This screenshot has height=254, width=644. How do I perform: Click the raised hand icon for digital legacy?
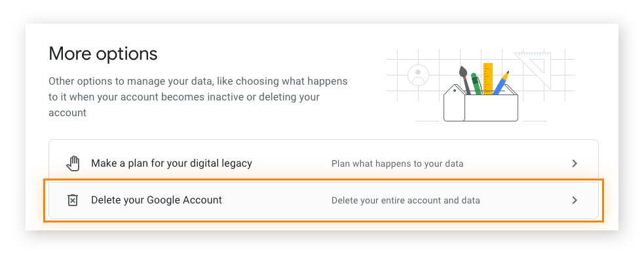[x=73, y=163]
